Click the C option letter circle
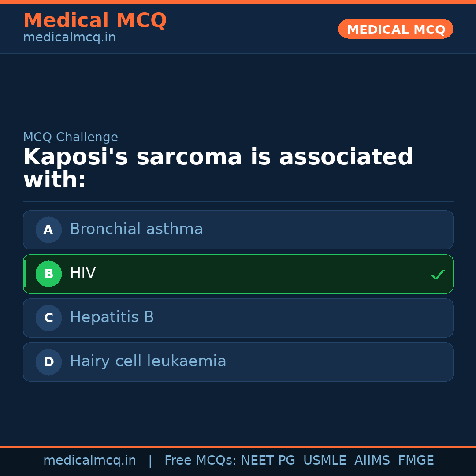This screenshot has width=476, height=476. [x=48, y=318]
